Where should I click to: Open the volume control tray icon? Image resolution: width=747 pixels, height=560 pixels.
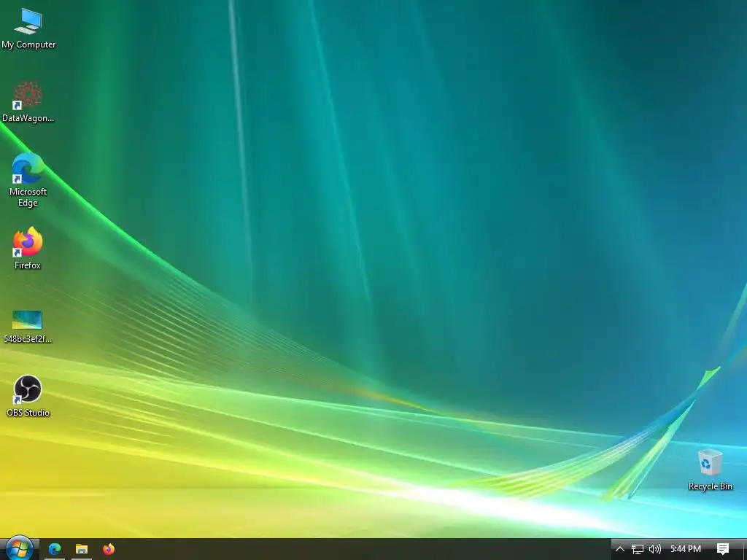tap(655, 549)
